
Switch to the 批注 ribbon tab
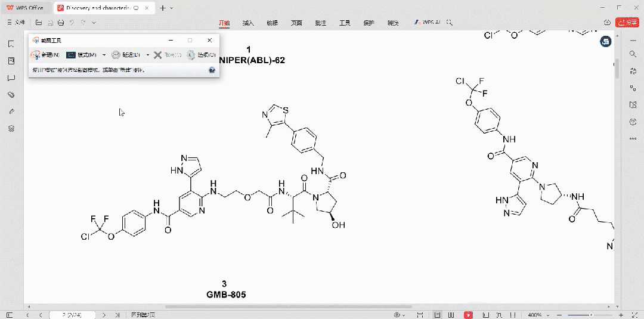tap(320, 23)
